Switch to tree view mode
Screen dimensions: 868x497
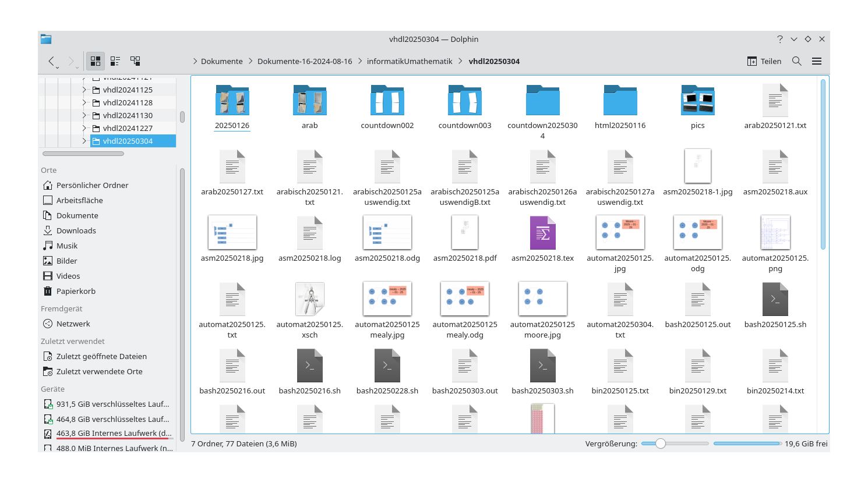[x=135, y=61]
